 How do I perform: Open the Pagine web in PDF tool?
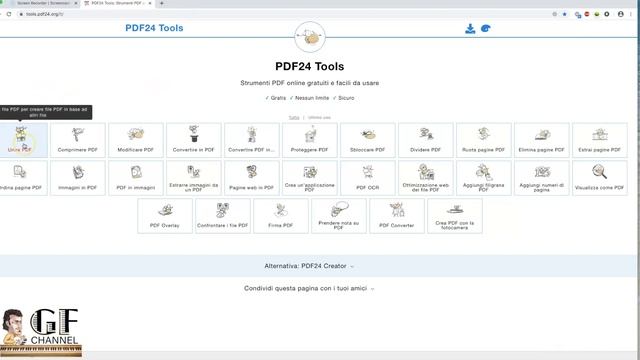tap(251, 178)
